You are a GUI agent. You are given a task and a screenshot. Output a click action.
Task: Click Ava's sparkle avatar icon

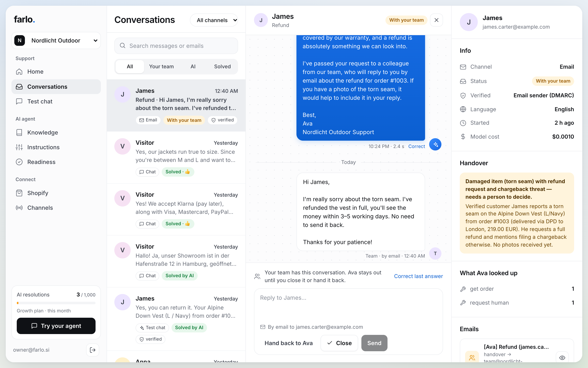tap(435, 144)
